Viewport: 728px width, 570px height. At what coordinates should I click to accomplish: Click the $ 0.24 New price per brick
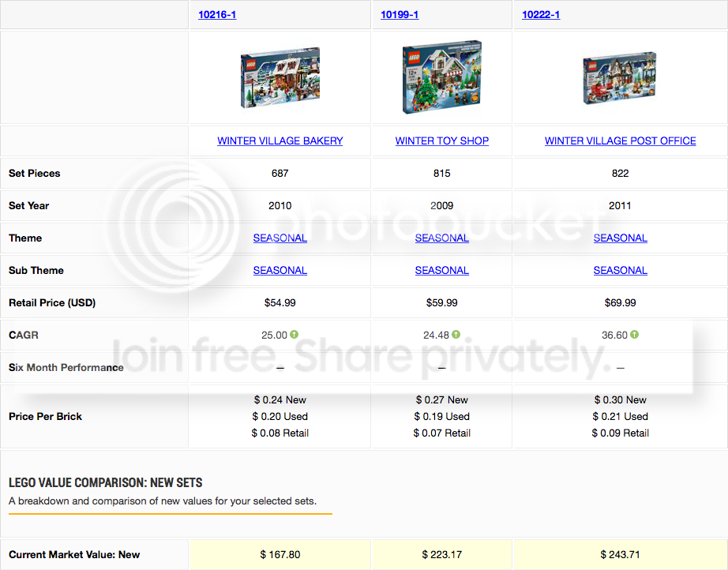pyautogui.click(x=280, y=399)
